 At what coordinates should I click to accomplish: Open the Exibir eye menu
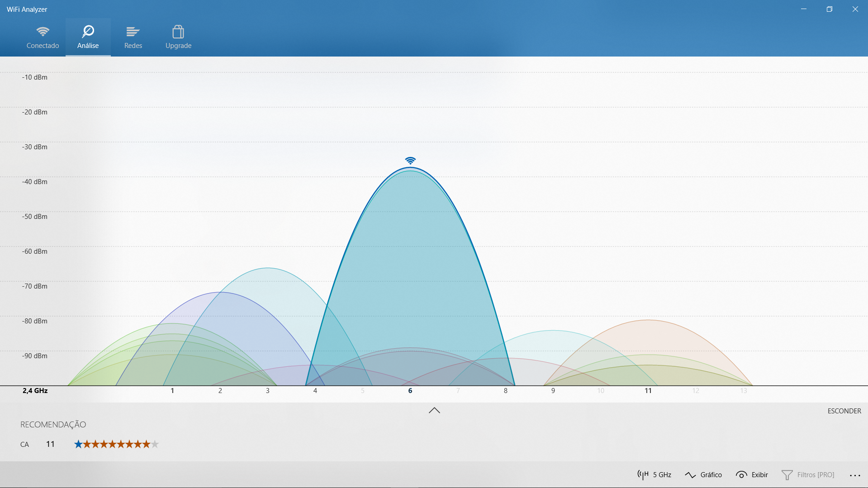(x=752, y=474)
